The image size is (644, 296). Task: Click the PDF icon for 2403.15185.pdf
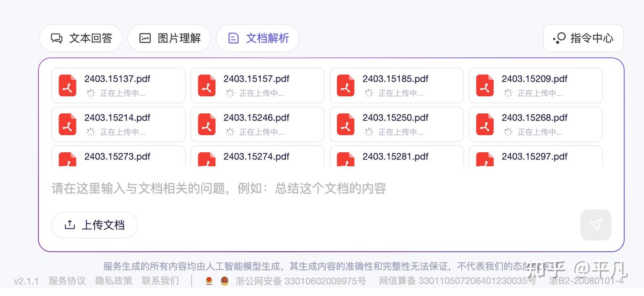[x=346, y=86]
